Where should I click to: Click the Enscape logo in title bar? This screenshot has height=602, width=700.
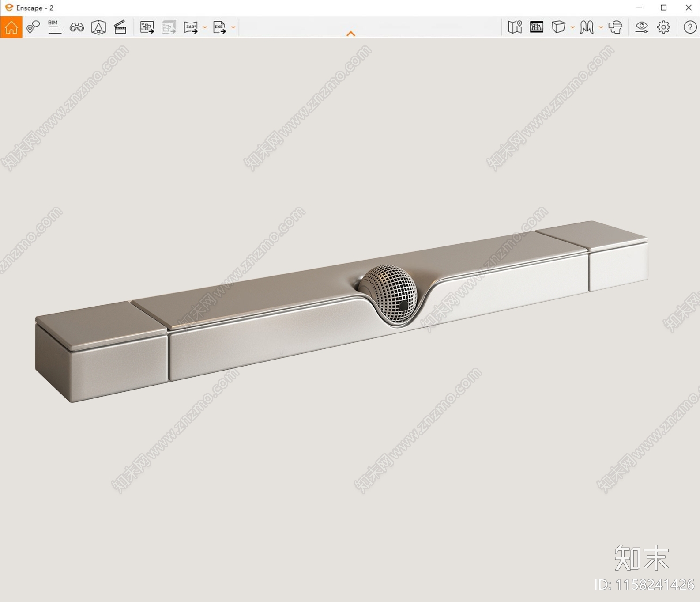click(x=9, y=8)
